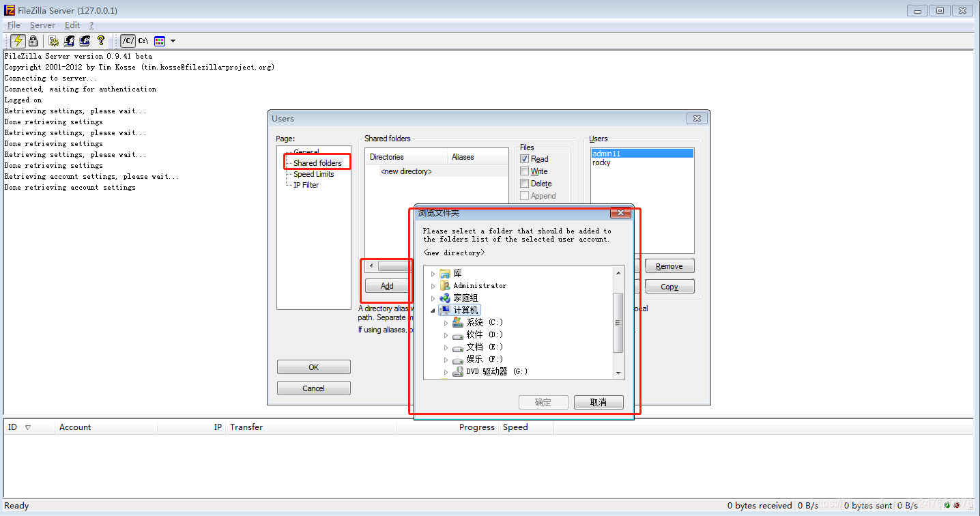The width and height of the screenshot is (980, 516).
Task: Click the padlock lock server icon
Action: [33, 41]
